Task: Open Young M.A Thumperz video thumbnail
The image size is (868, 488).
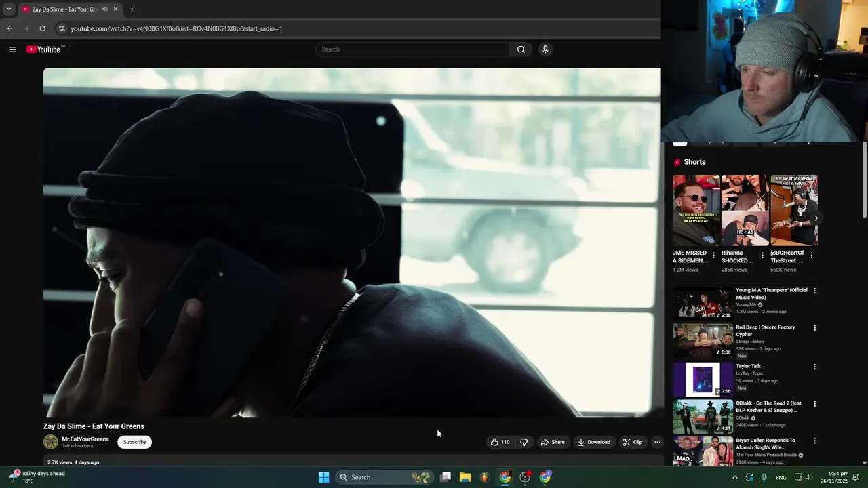Action: (703, 303)
